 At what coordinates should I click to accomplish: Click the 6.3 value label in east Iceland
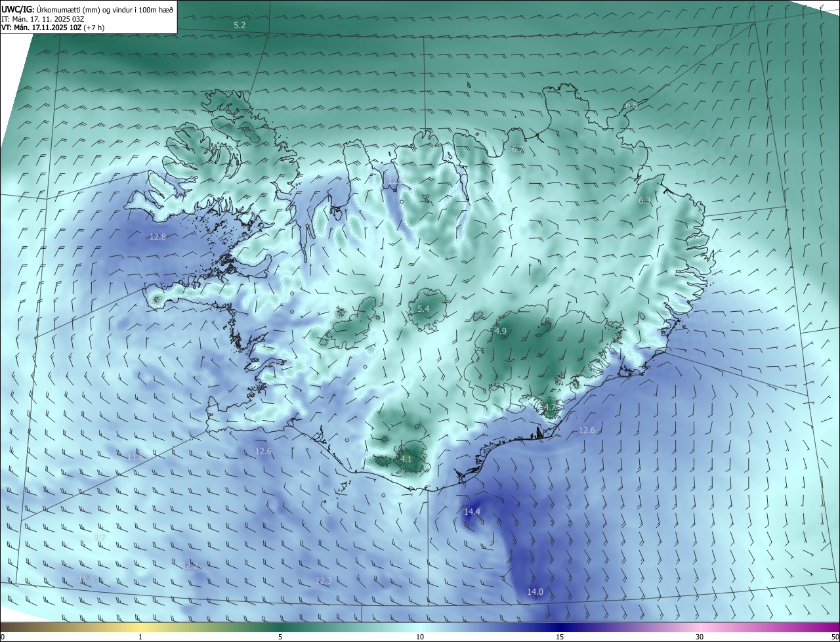point(645,201)
